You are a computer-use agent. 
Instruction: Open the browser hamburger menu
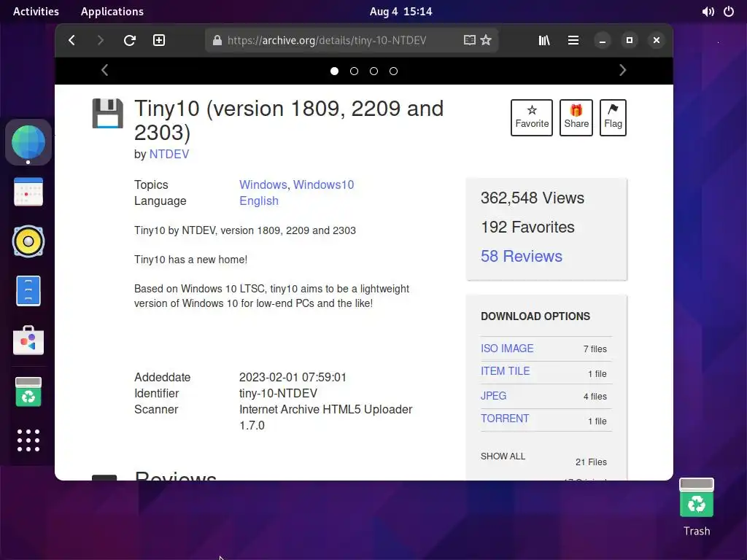click(573, 41)
